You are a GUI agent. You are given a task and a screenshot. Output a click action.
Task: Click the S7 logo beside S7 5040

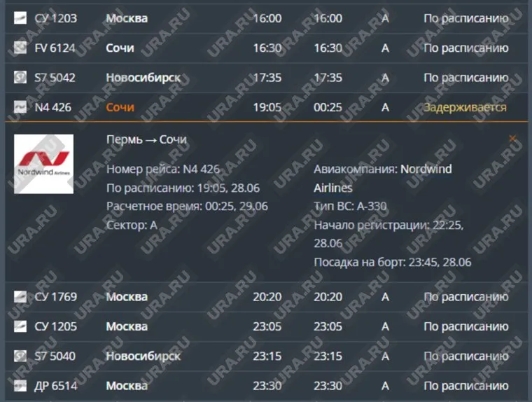pyautogui.click(x=20, y=356)
